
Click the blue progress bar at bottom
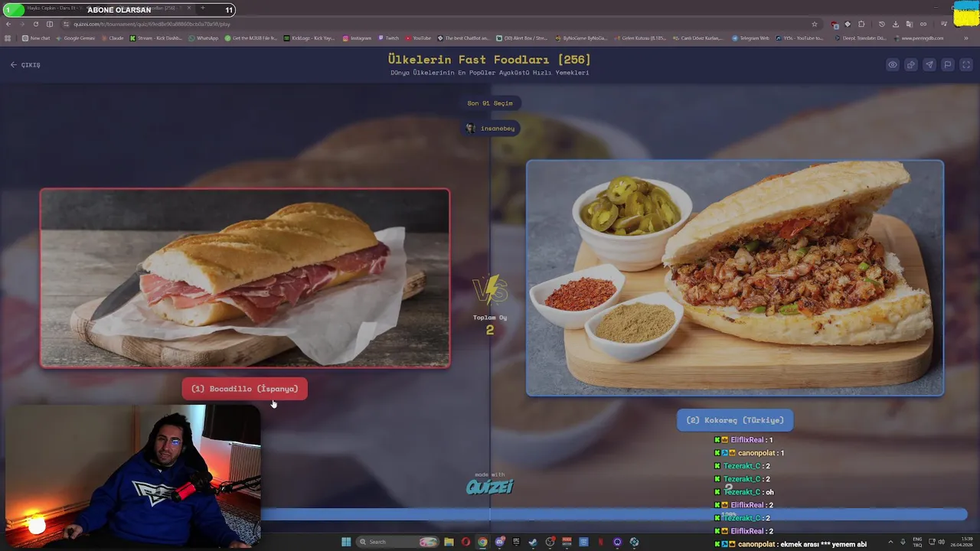[x=614, y=516]
